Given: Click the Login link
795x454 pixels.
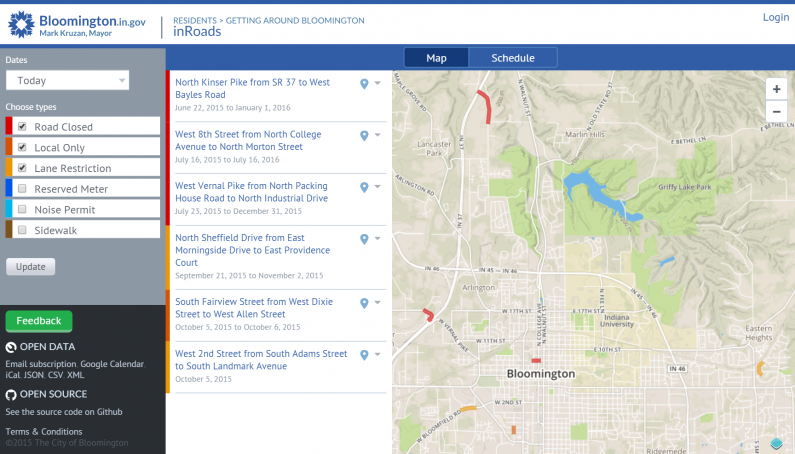Looking at the screenshot, I should click(x=775, y=17).
